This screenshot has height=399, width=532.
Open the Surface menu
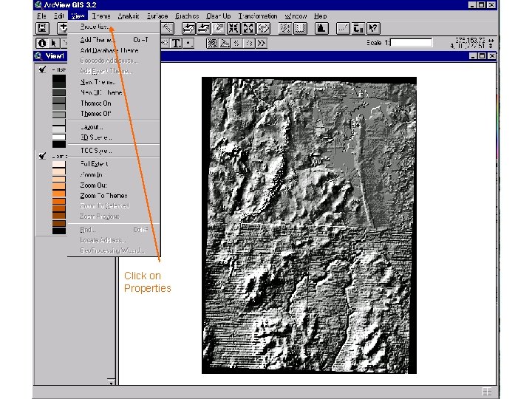pos(157,16)
